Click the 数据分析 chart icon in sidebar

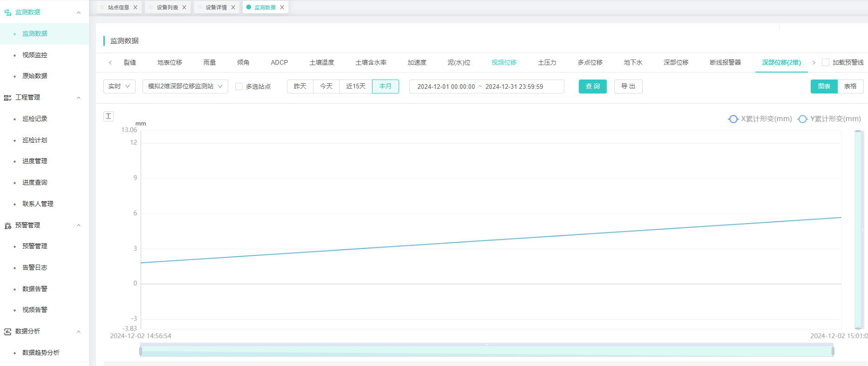pos(7,332)
